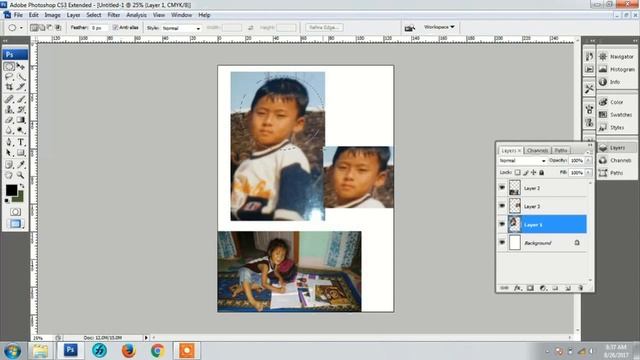
Task: Open the Opacity slider arrow
Action: [588, 161]
